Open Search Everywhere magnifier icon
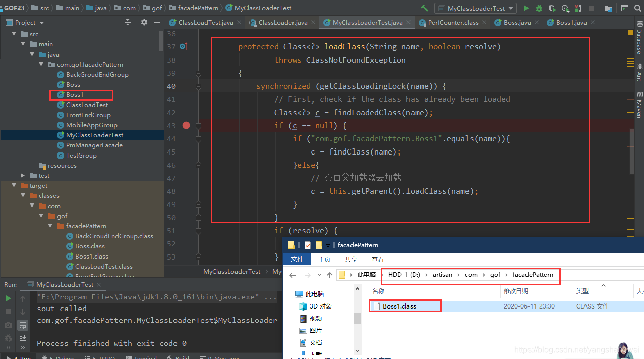This screenshot has height=359, width=644. tap(638, 8)
